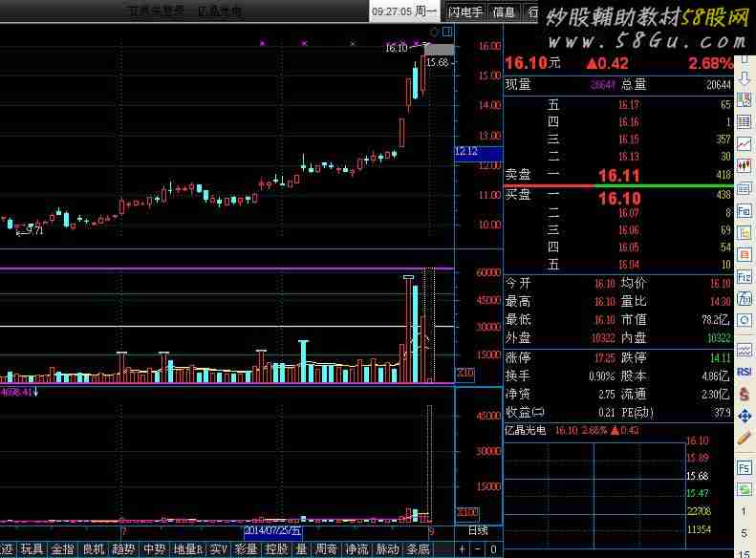Image resolution: width=756 pixels, height=558 pixels.
Task: Click the 闪电手 button
Action: pyautogui.click(x=466, y=11)
